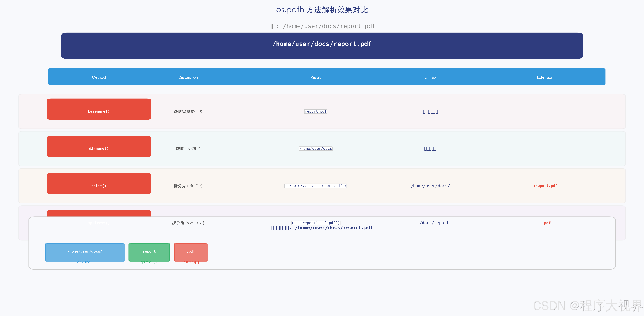Click the red "splitext()[1]" label

click(191, 262)
